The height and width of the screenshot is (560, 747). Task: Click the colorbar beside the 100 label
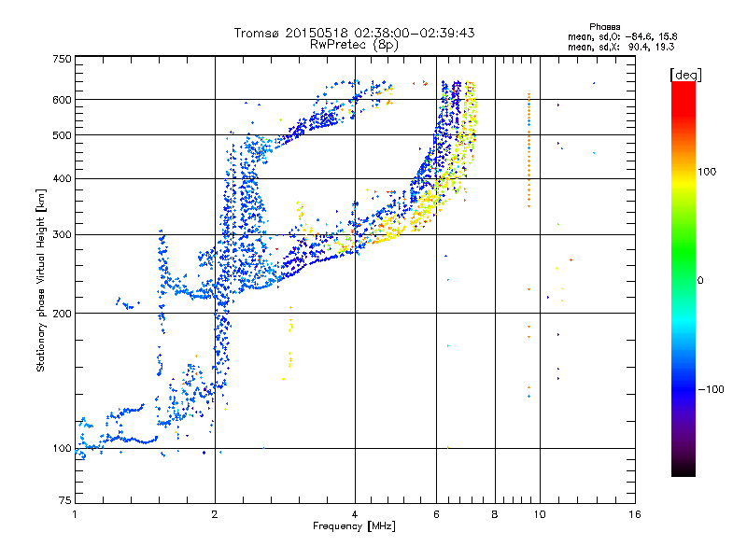[x=684, y=173]
